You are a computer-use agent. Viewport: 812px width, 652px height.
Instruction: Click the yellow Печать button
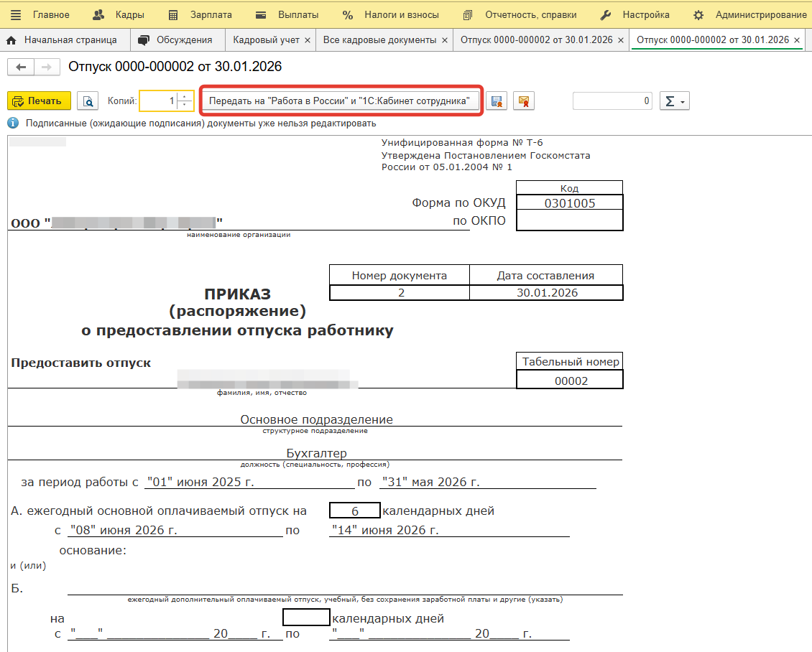point(39,101)
